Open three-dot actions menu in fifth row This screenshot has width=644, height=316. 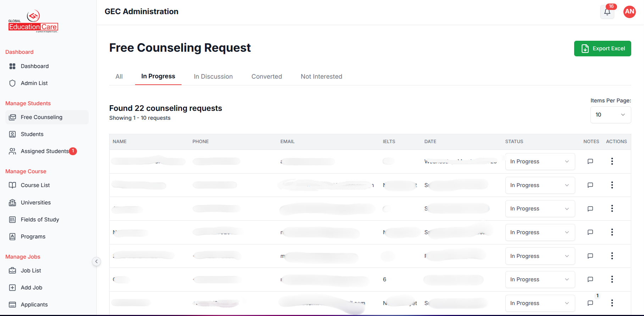point(612,256)
